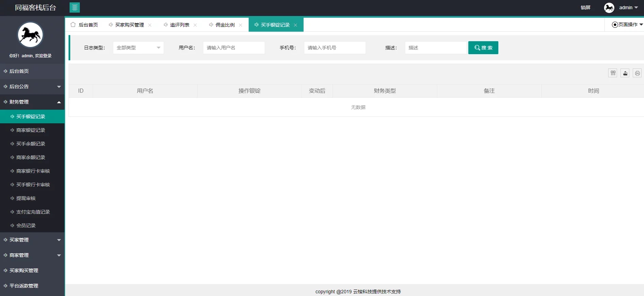Image resolution: width=644 pixels, height=296 pixels.
Task: Open 商家银锭记录 in the sidebar
Action: pyautogui.click(x=31, y=130)
